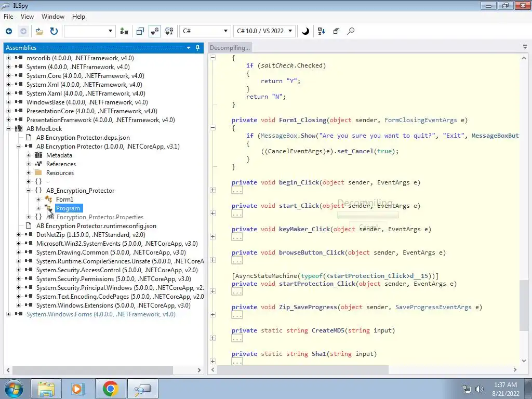Expand the Form1 class node
Image resolution: width=532 pixels, height=399 pixels.
pos(38,199)
